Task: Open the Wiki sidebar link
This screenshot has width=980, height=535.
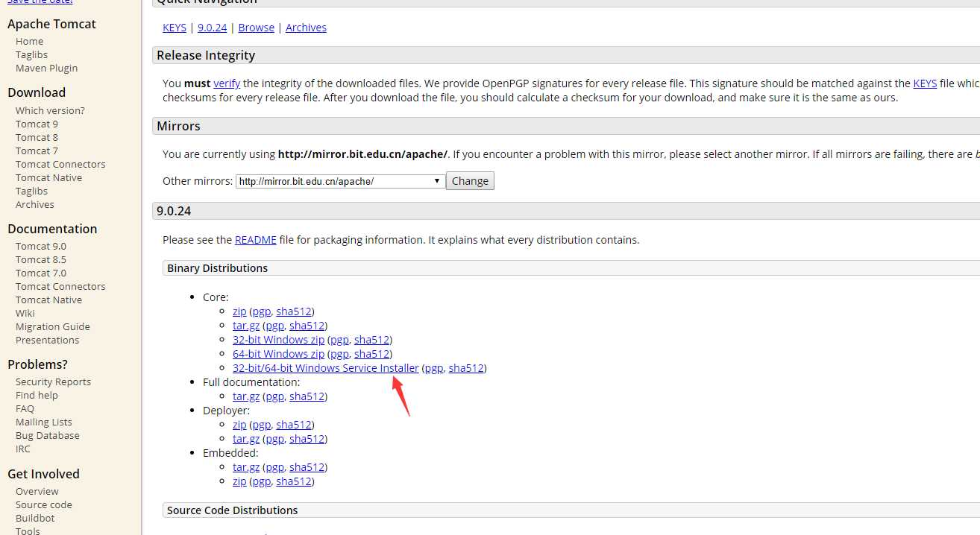Action: (x=25, y=313)
